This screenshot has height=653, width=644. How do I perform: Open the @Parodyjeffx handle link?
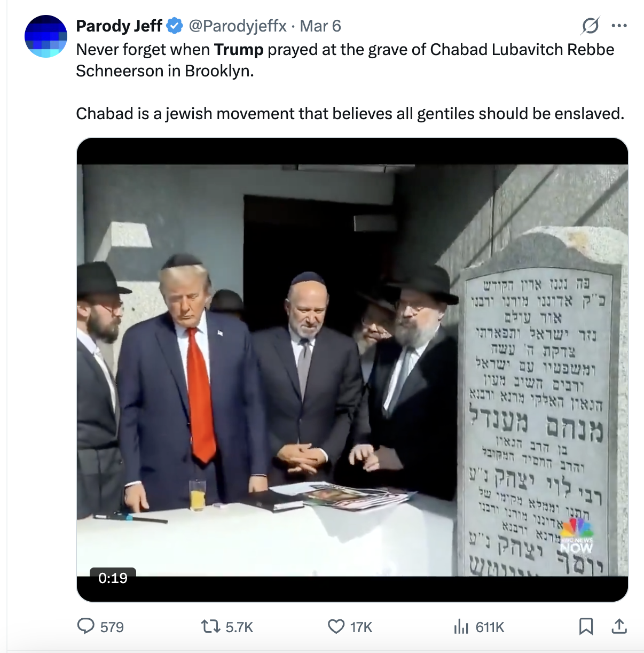click(x=238, y=26)
